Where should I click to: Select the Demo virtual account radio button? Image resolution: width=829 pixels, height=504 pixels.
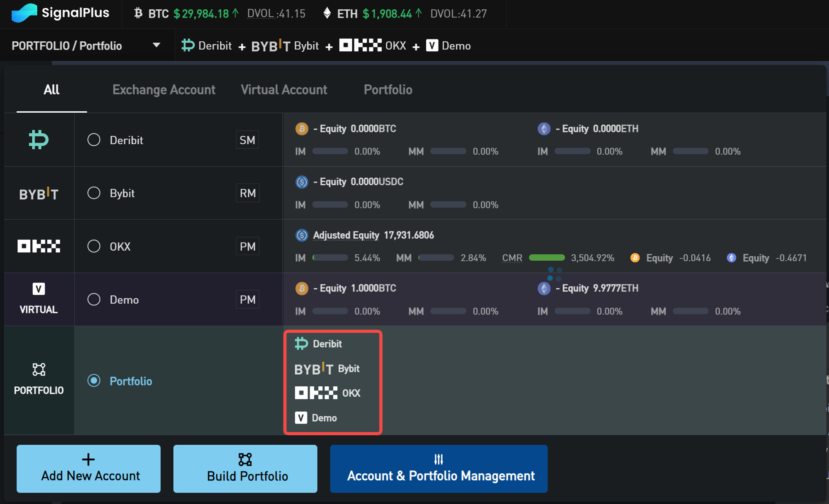(94, 299)
